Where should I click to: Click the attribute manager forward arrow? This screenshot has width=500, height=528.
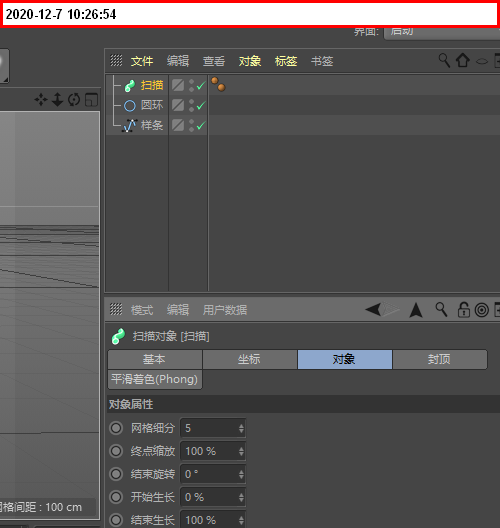click(391, 309)
